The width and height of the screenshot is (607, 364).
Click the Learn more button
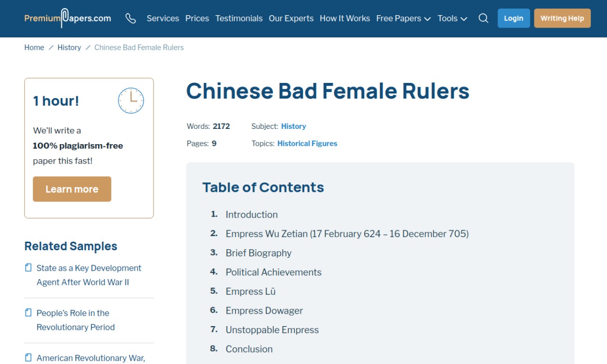click(x=72, y=189)
